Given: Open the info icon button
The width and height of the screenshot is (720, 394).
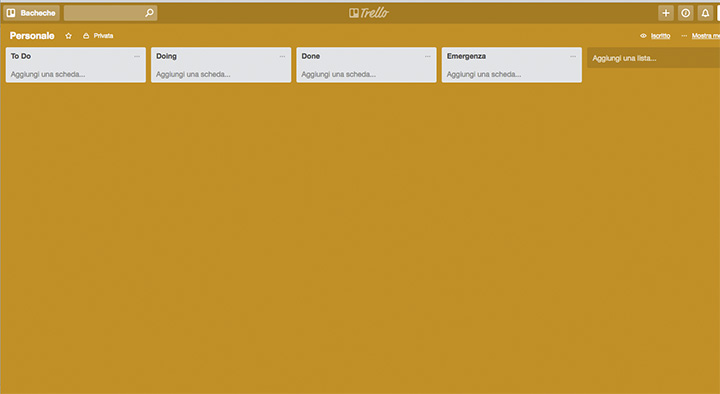Looking at the screenshot, I should (x=686, y=13).
